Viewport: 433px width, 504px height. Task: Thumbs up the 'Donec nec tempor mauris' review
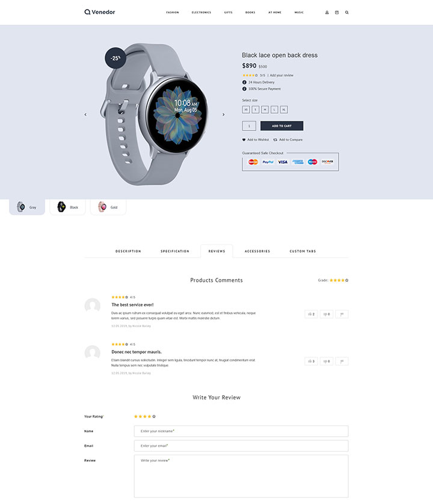tap(311, 361)
